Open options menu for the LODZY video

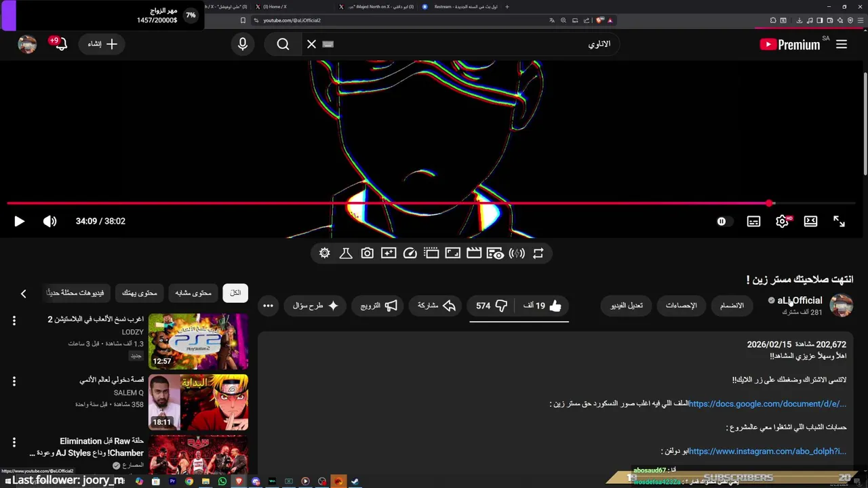[14, 321]
